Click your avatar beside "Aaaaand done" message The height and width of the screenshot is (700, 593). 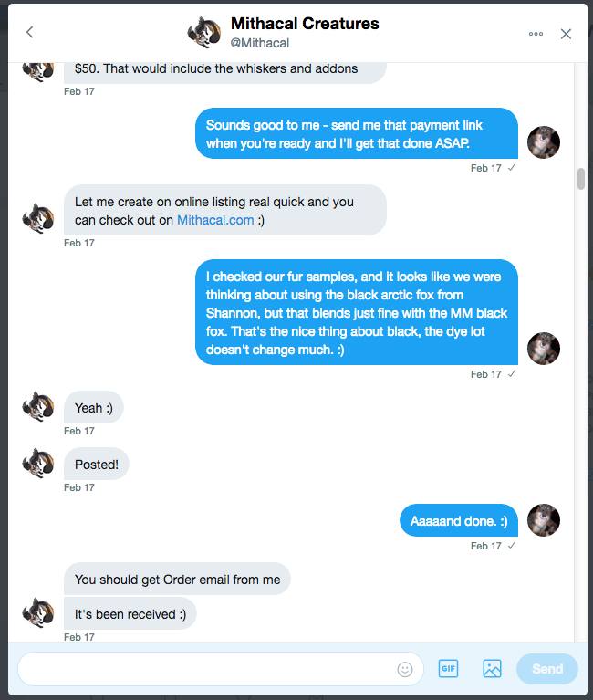tap(544, 520)
